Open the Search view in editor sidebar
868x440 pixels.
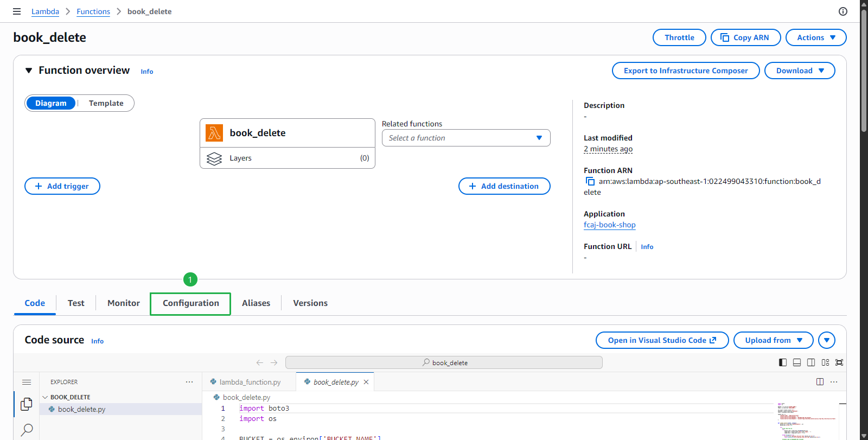tap(27, 430)
